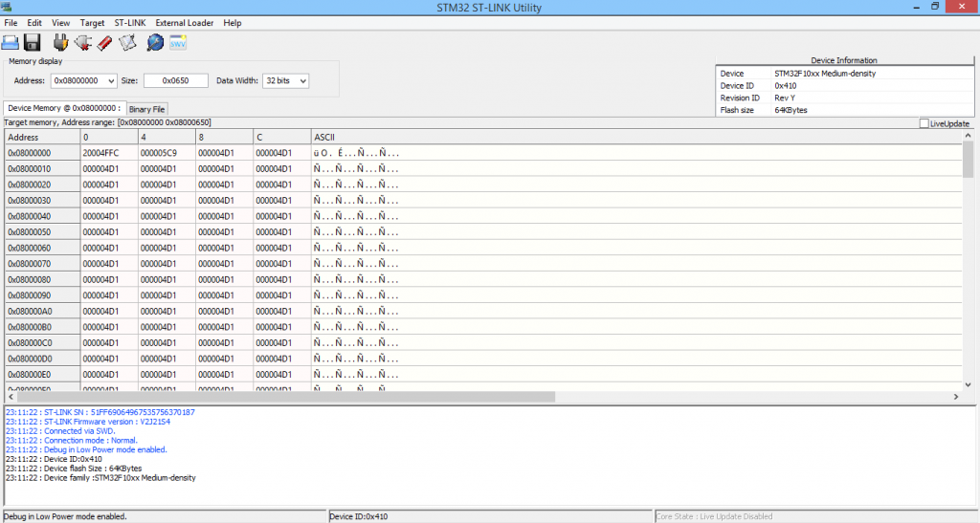Screen dimensions: 980x523
Task: Select address row 0x08000040
Action: pos(42,216)
